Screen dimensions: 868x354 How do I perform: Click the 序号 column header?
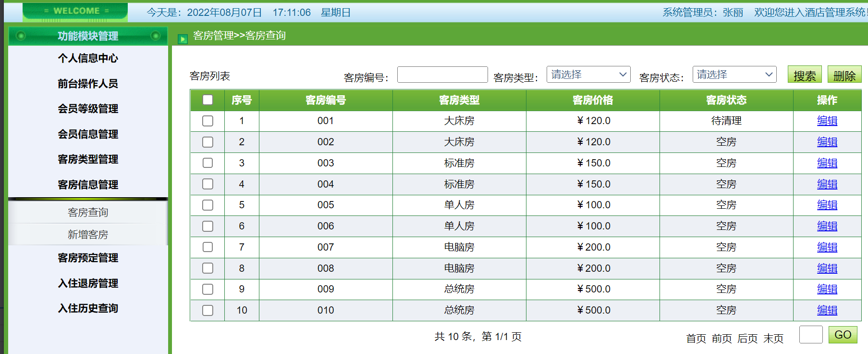242,100
